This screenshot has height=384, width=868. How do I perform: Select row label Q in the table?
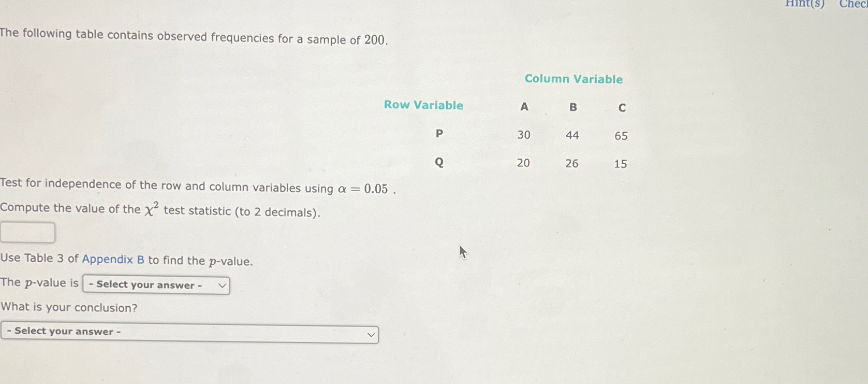pyautogui.click(x=438, y=162)
